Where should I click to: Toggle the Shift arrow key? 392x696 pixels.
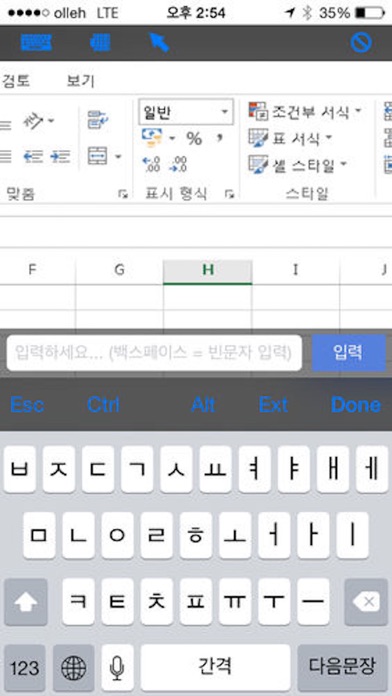26,602
